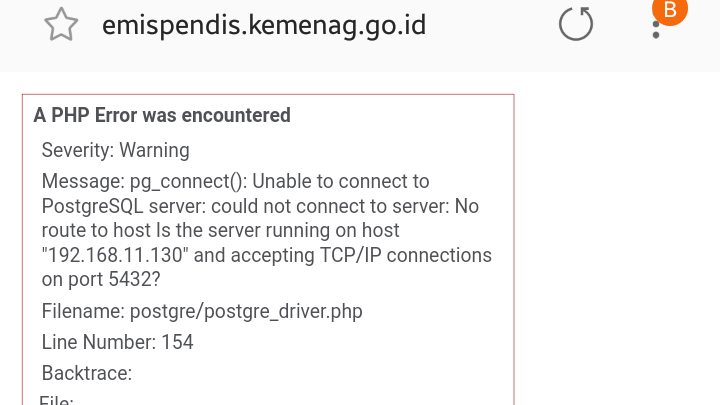
Task: Click the 'Filename:' label
Action: click(83, 311)
